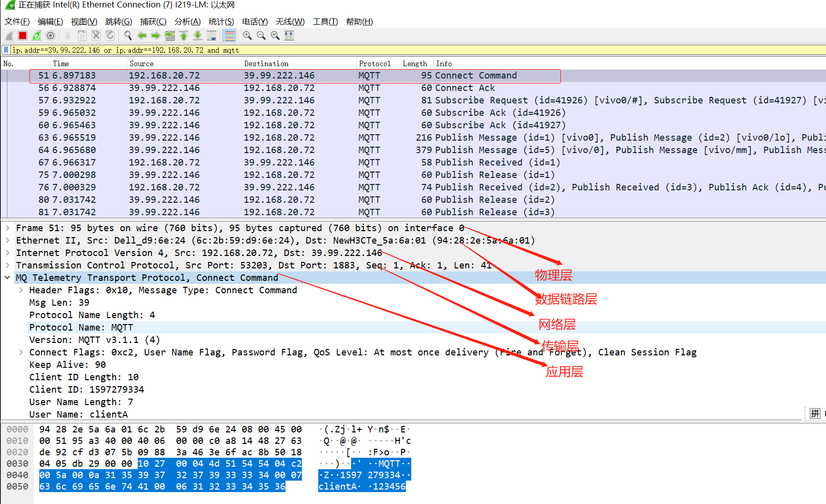Select the User Name: clientA field
This screenshot has height=504, width=826.
pos(78,414)
